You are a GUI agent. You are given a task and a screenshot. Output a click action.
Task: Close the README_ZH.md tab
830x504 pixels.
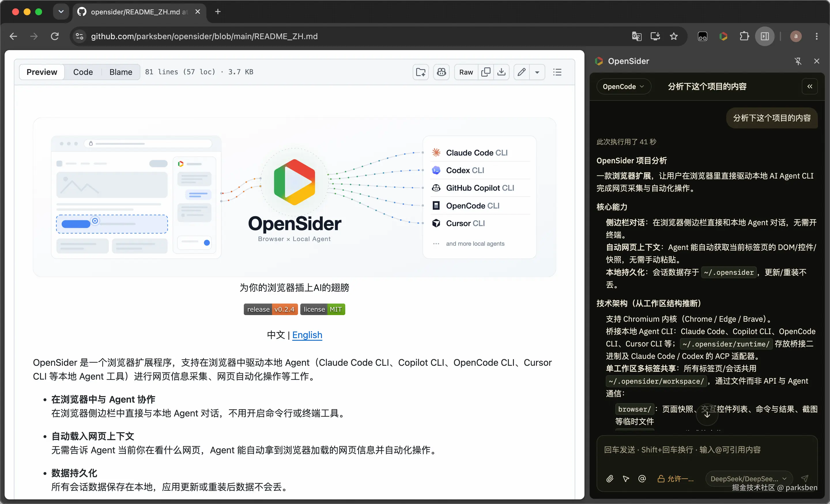coord(198,12)
